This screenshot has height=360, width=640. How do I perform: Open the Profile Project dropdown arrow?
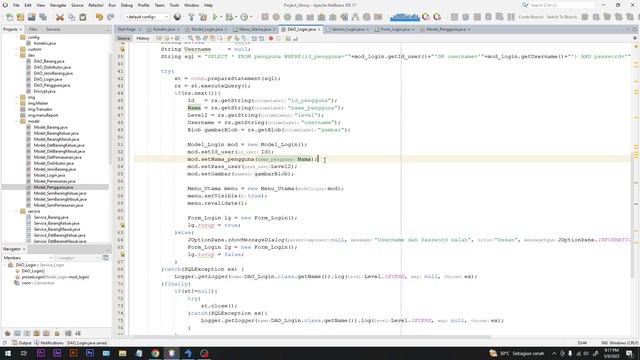(251, 17)
